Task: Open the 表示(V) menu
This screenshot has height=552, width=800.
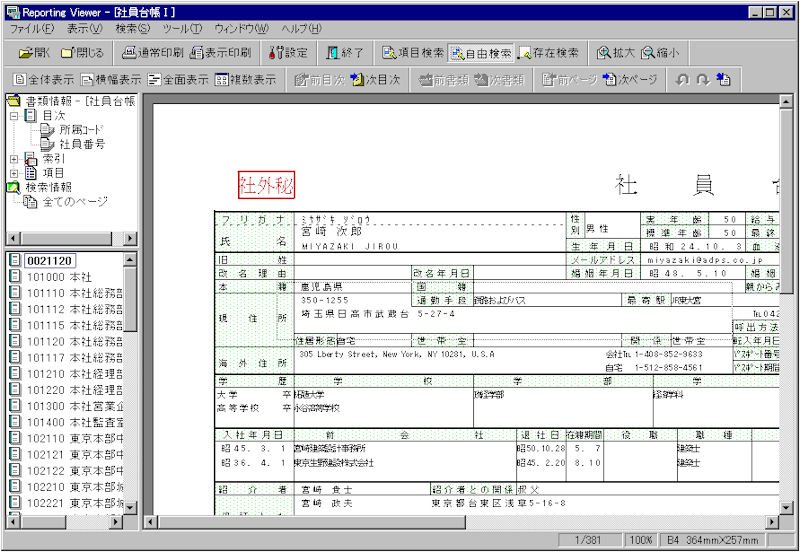Action: pyautogui.click(x=85, y=29)
